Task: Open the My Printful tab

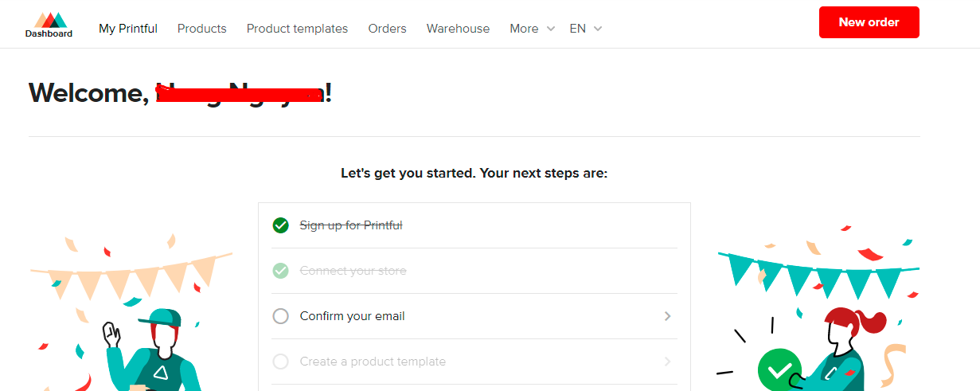Action: [128, 29]
